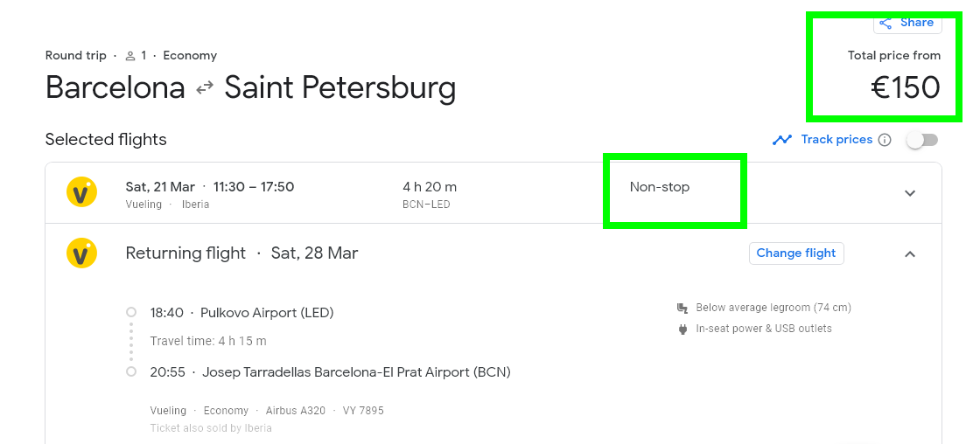Screen dimensions: 980x444
Task: Click the Vueling logo on outbound flight
Action: [82, 192]
